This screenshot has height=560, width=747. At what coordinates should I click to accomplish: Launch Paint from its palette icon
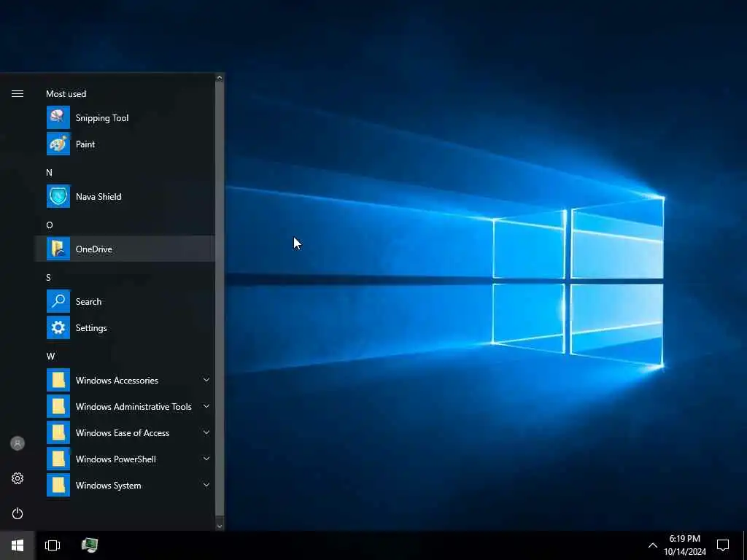(58, 144)
